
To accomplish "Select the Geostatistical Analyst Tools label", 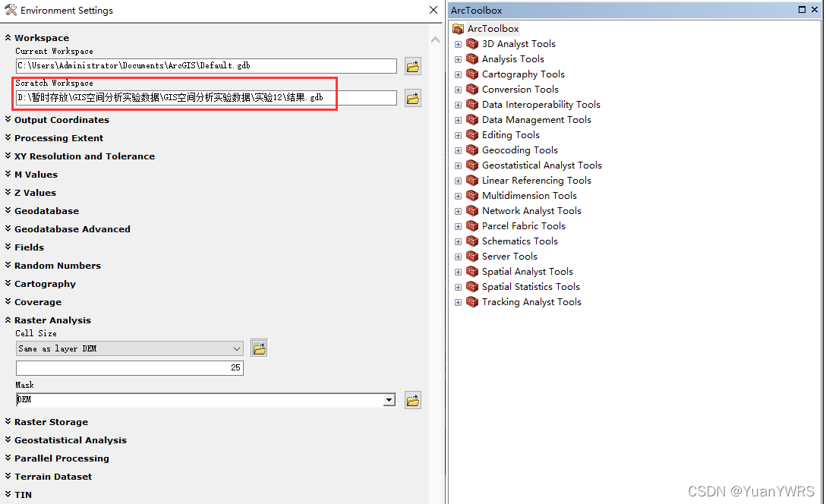I will point(541,165).
